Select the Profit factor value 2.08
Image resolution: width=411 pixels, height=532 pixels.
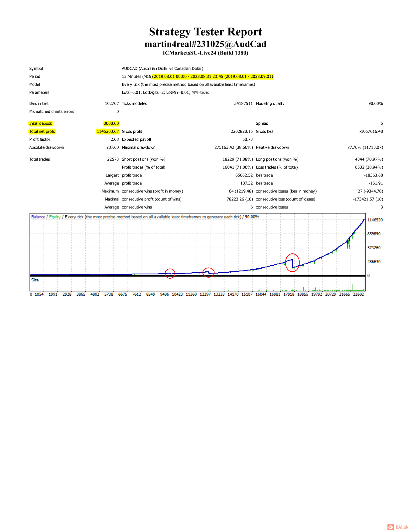[x=115, y=139]
